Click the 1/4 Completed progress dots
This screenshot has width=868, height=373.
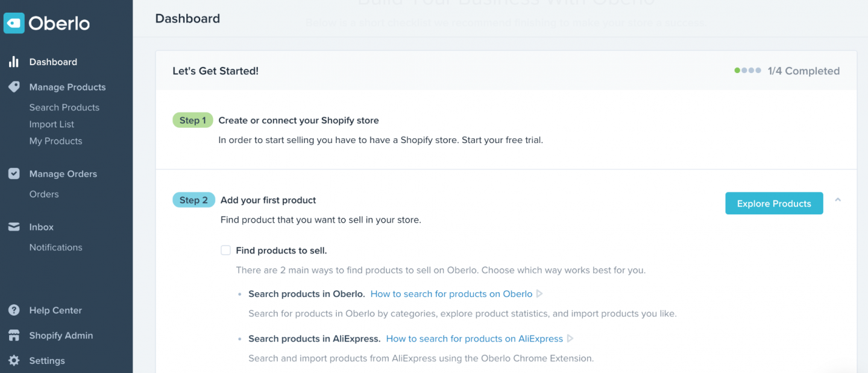(747, 71)
